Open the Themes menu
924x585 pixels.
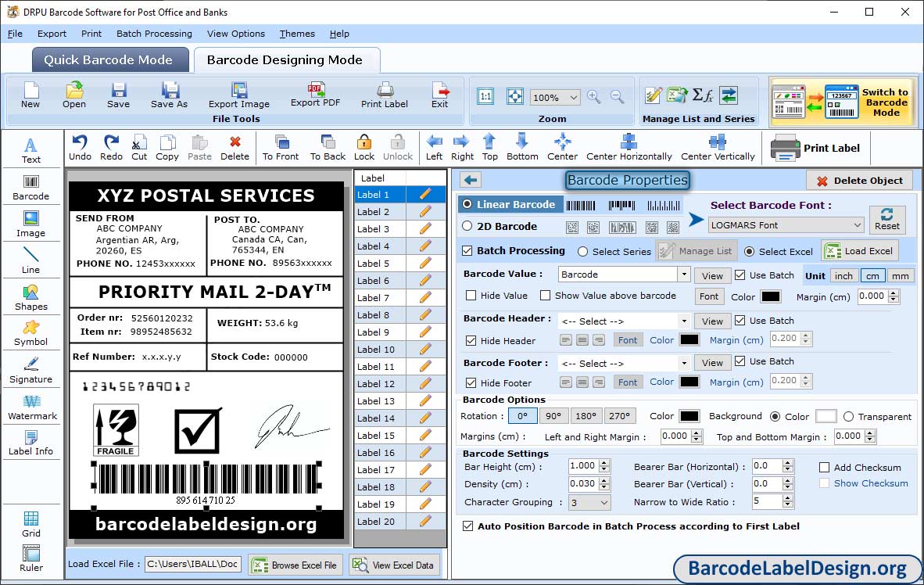coord(297,34)
